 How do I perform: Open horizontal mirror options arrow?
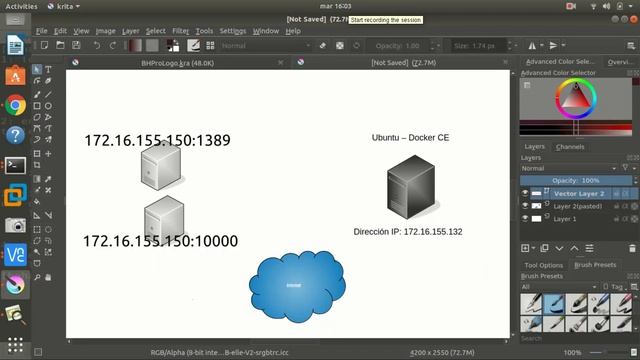point(542,45)
